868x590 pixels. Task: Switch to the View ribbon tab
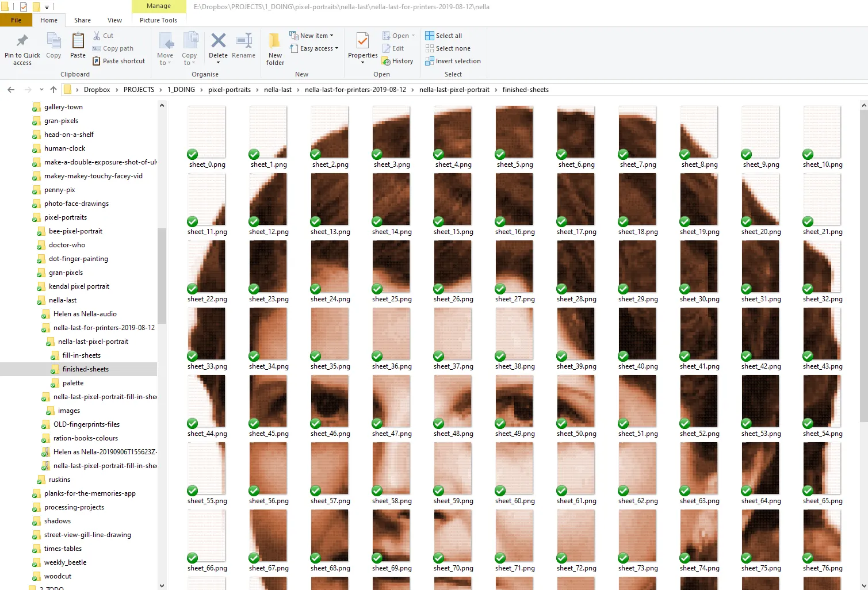click(114, 20)
